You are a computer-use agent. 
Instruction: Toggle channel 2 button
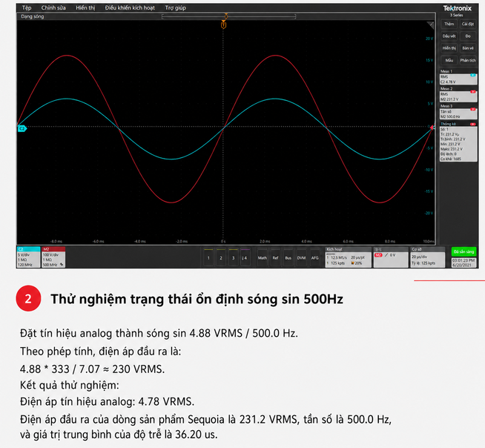pyautogui.click(x=221, y=257)
